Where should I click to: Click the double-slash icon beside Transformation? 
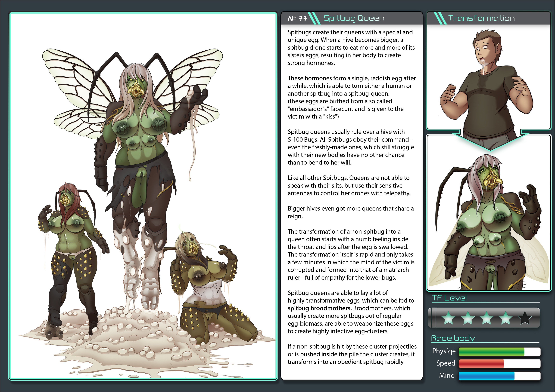[x=440, y=18]
